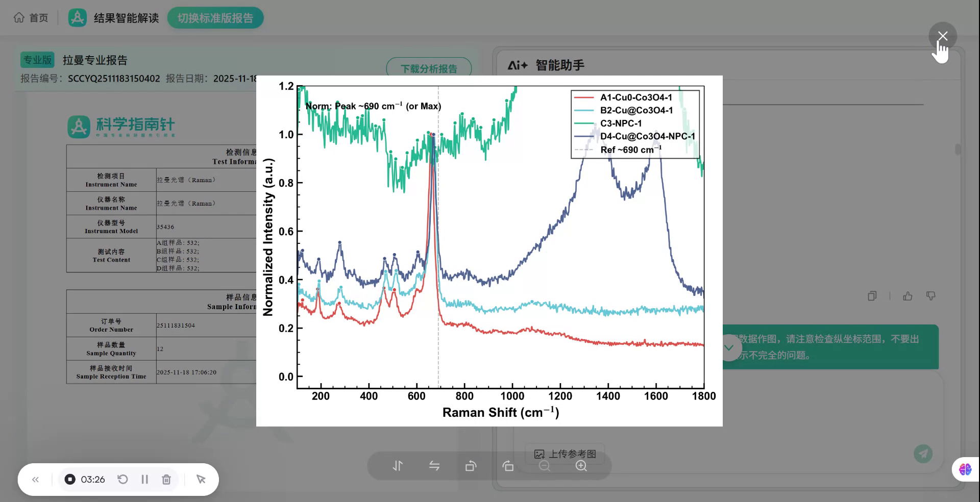The image size is (980, 502).
Task: Collapse the legend panel on the Raman chart
Action: pos(635,122)
